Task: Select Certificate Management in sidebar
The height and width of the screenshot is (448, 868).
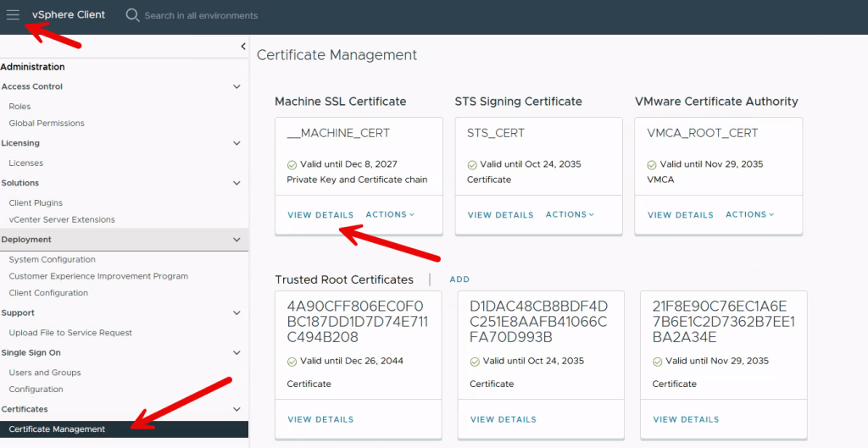Action: tap(57, 429)
